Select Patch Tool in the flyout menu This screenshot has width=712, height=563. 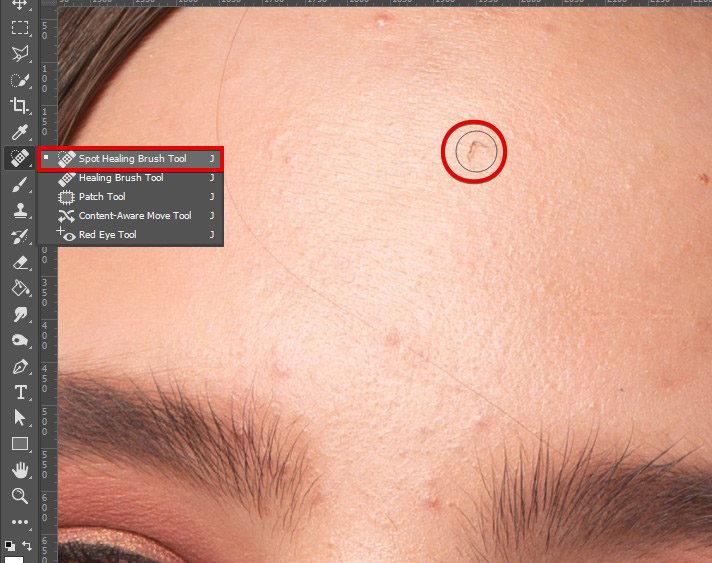[102, 197]
